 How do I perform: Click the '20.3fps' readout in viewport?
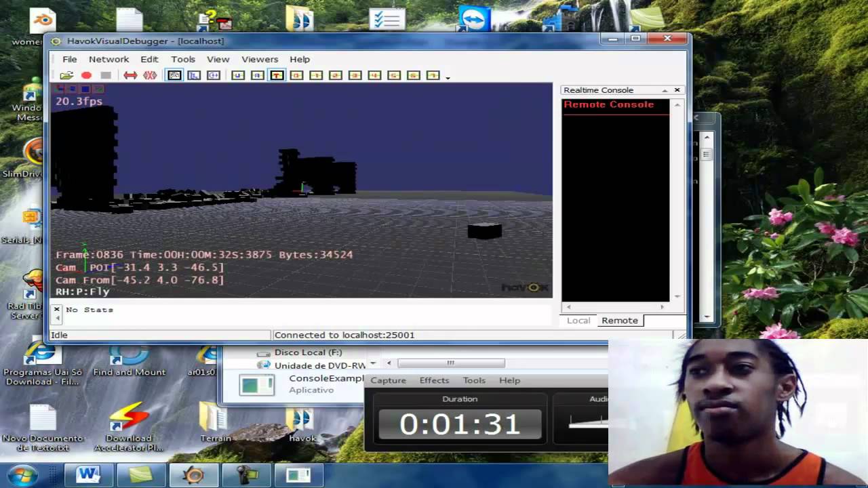point(79,101)
